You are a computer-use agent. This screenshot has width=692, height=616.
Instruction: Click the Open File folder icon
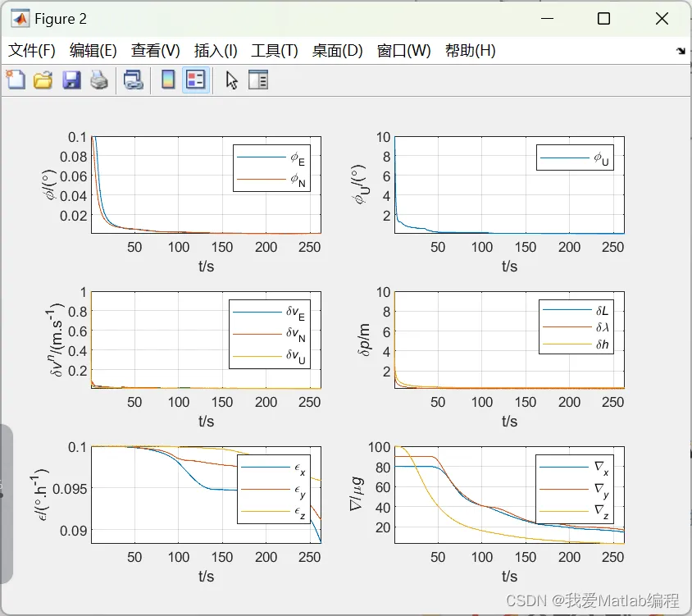point(43,80)
